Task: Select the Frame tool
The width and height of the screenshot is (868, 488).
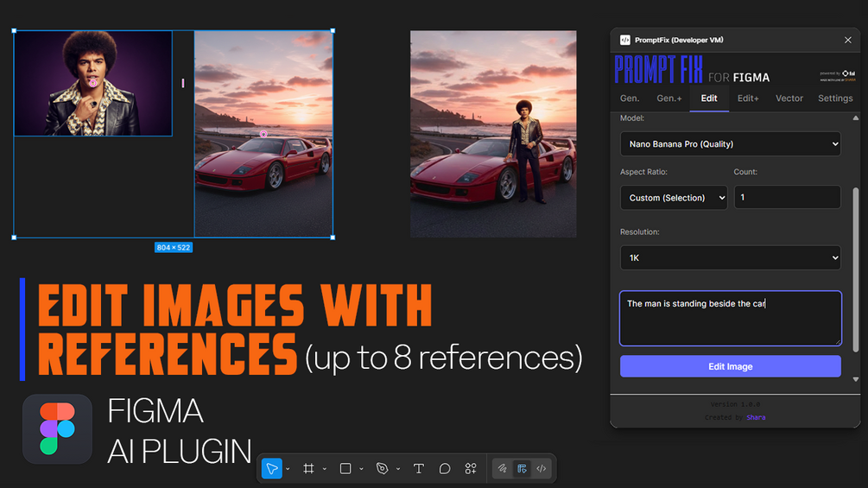Action: (309, 469)
